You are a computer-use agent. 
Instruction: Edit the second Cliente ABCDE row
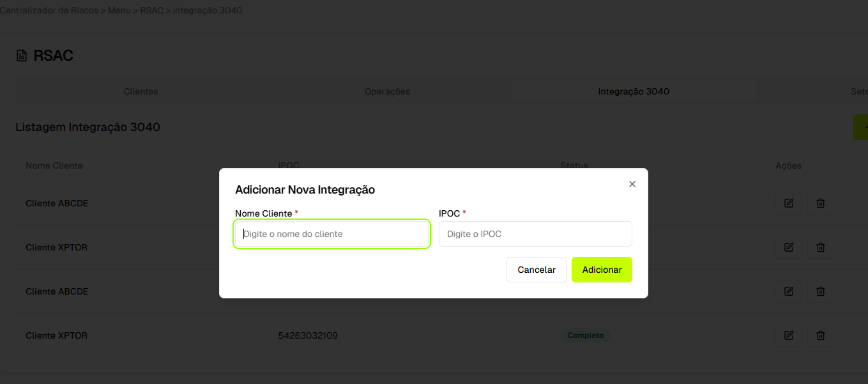(x=789, y=291)
